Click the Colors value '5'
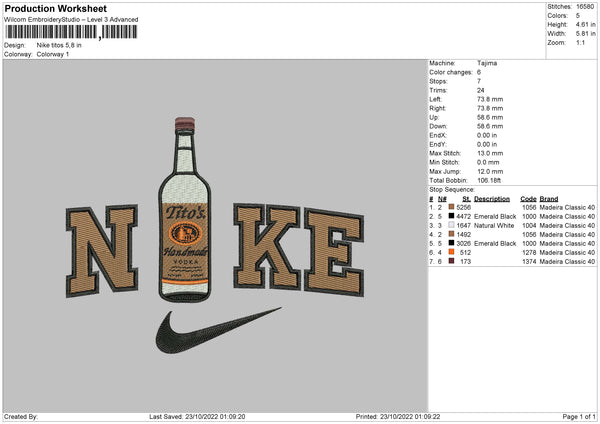 tap(578, 16)
